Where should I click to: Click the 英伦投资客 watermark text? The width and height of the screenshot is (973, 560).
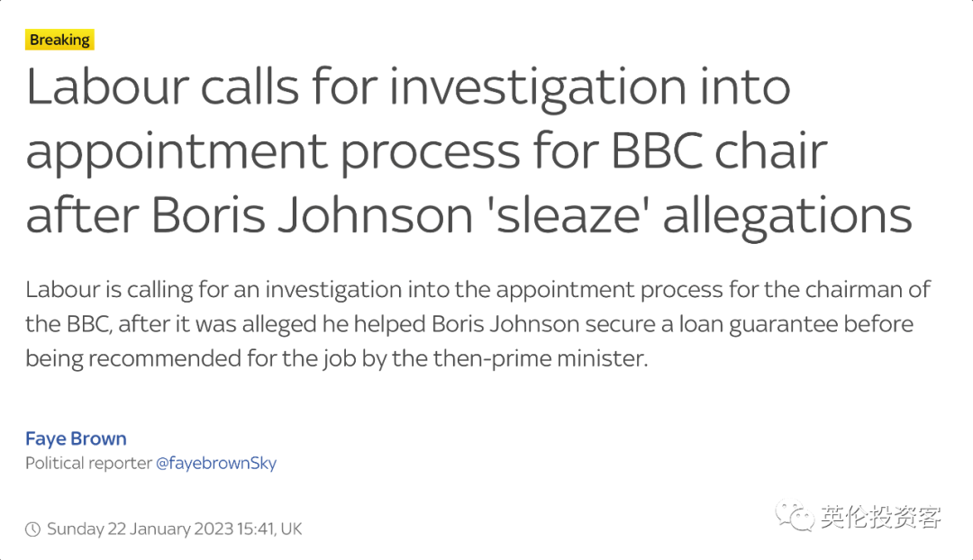coord(881,517)
